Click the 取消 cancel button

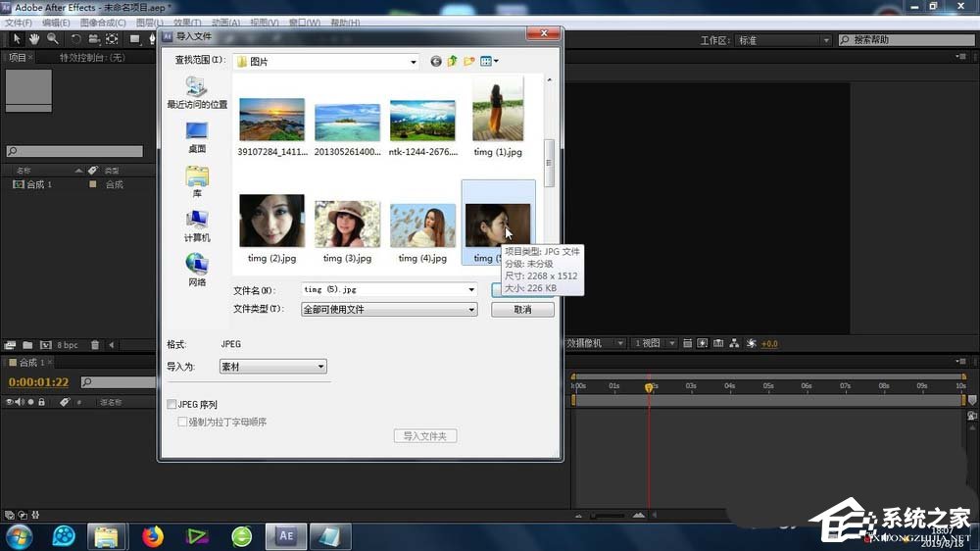pos(522,310)
